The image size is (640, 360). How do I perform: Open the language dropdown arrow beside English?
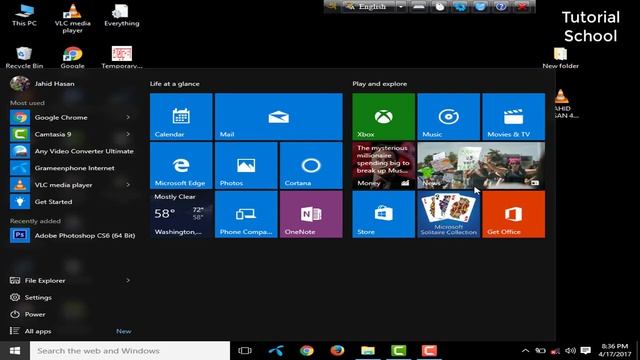coord(401,7)
